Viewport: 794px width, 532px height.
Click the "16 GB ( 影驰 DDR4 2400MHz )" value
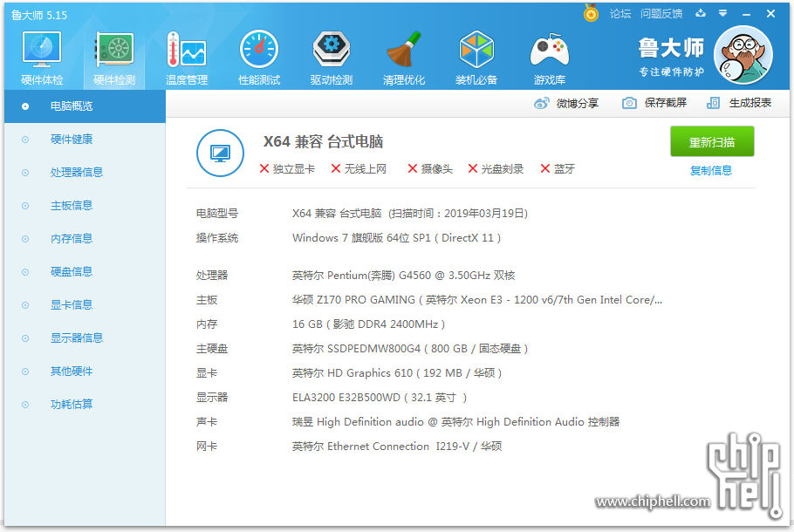tap(368, 324)
